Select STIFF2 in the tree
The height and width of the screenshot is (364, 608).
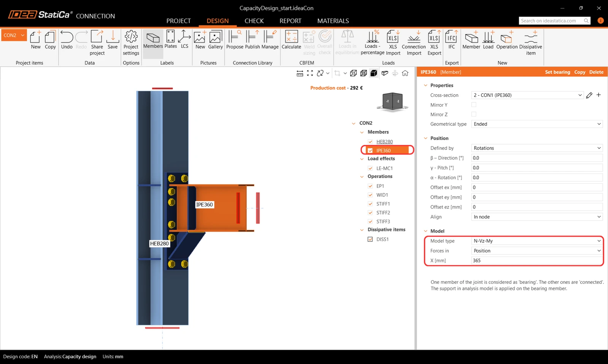pos(383,213)
